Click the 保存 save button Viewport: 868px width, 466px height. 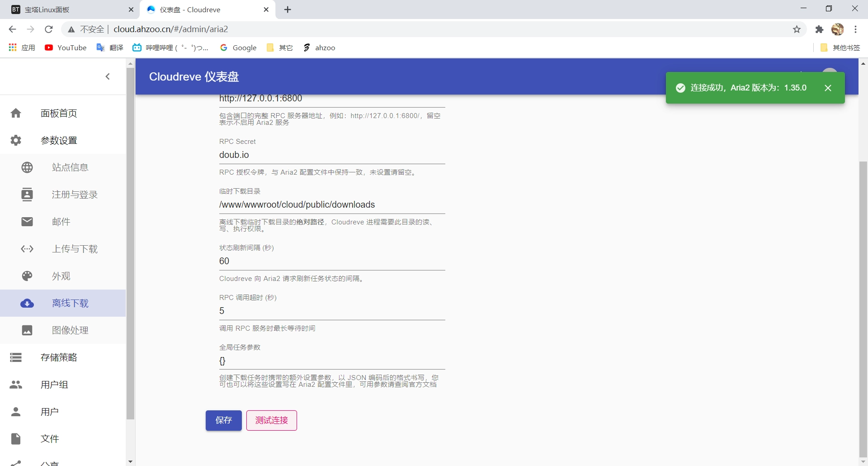223,420
